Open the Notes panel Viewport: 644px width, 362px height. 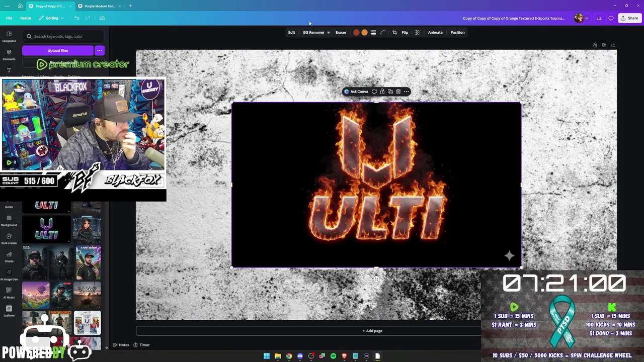point(121,345)
